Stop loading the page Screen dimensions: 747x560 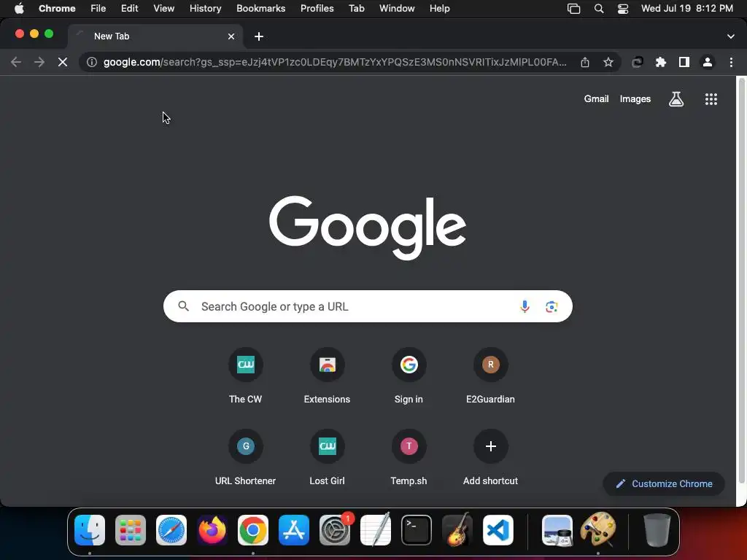click(63, 62)
